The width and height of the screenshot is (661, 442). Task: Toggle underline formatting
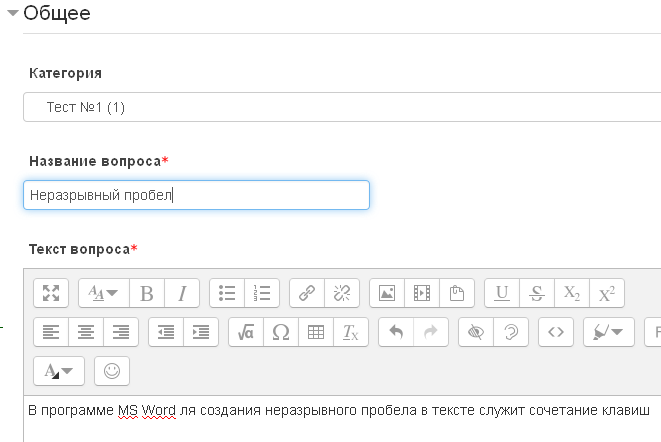[x=502, y=293]
